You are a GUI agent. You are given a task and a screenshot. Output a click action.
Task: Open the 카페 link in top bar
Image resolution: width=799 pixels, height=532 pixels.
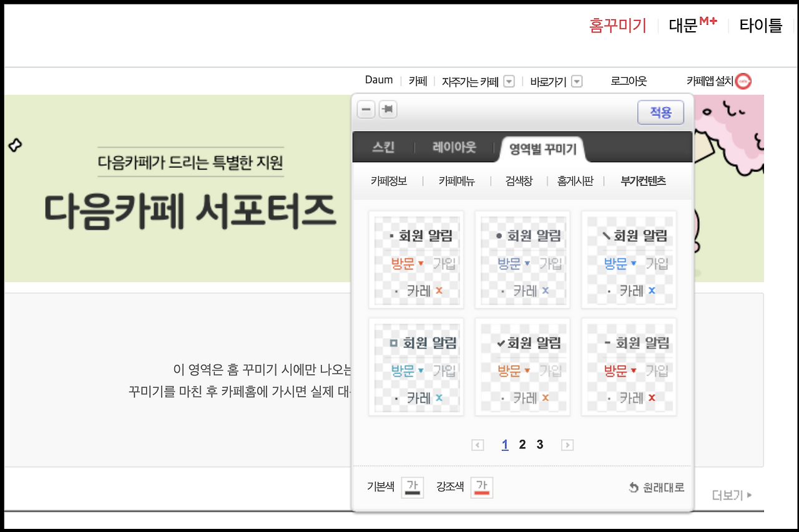click(x=418, y=81)
